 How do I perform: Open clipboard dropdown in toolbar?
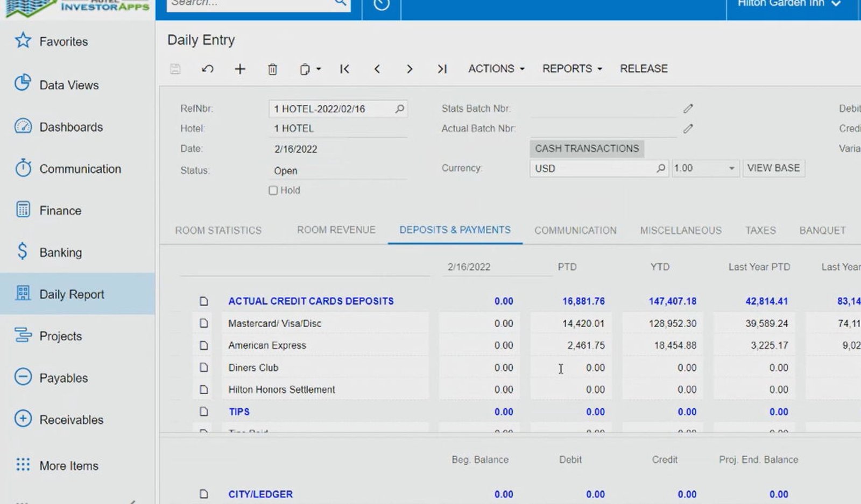[310, 69]
